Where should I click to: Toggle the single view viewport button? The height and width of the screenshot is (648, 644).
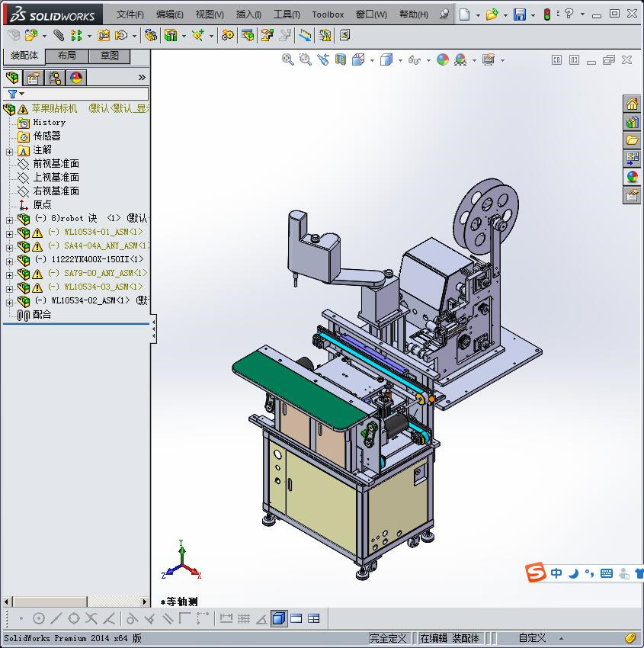[x=279, y=618]
